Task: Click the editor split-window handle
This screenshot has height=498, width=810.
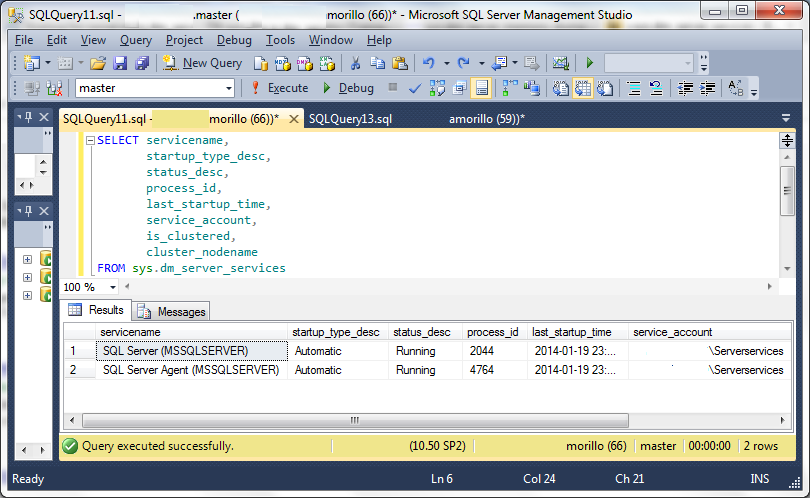Action: click(787, 141)
